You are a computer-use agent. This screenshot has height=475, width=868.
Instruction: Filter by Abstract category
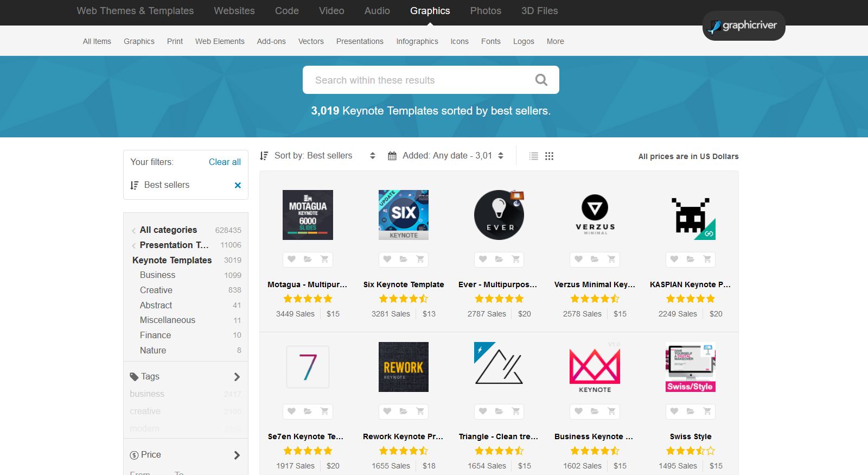point(156,306)
